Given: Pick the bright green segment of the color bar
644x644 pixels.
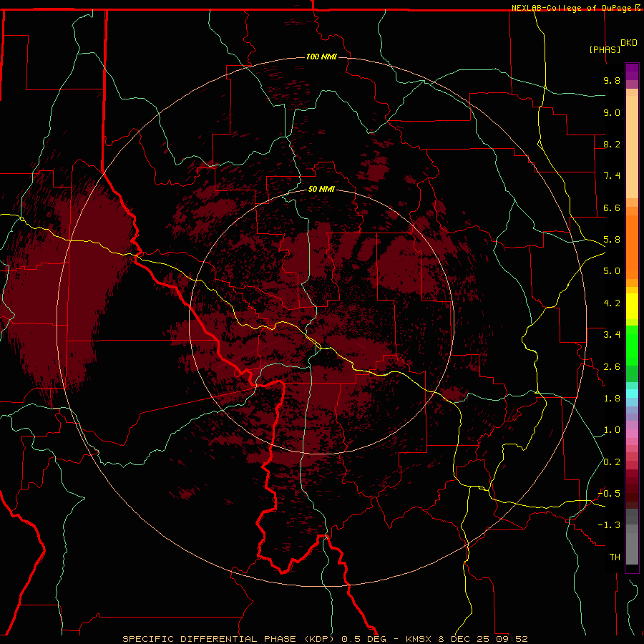Looking at the screenshot, I should [632, 345].
